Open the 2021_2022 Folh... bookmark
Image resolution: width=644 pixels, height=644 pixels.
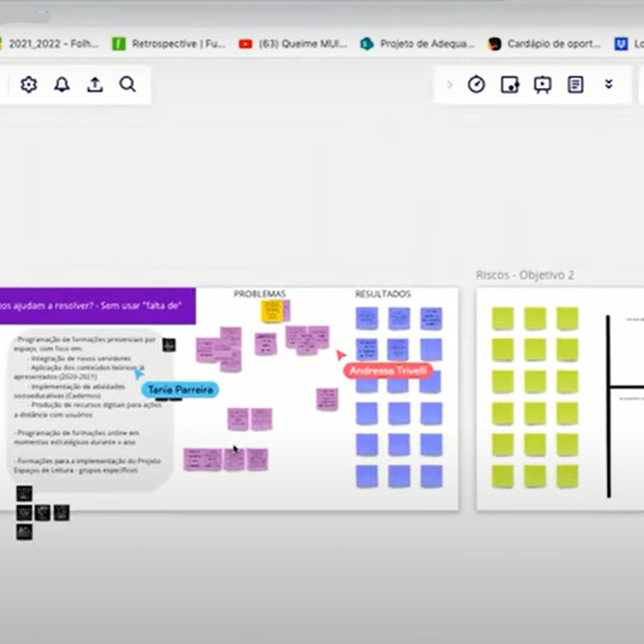click(x=50, y=44)
